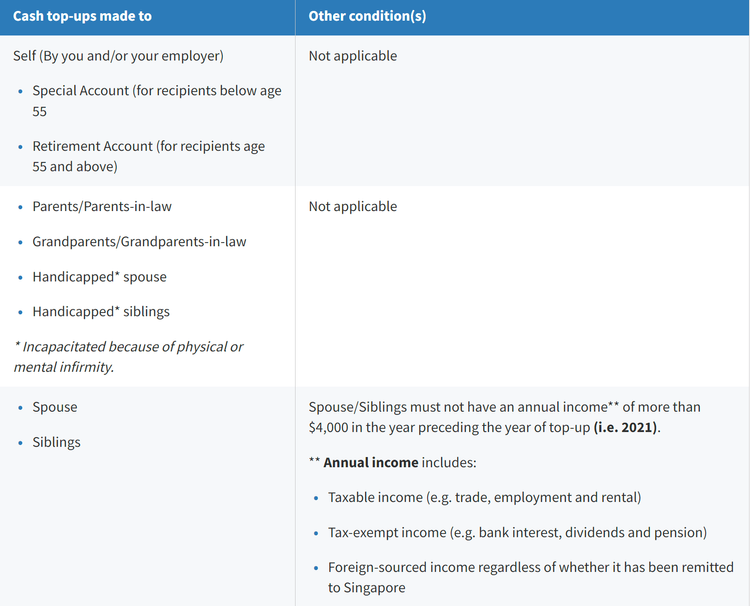This screenshot has width=750, height=606.
Task: Click the "** Annual income includes:" line
Action: click(393, 463)
